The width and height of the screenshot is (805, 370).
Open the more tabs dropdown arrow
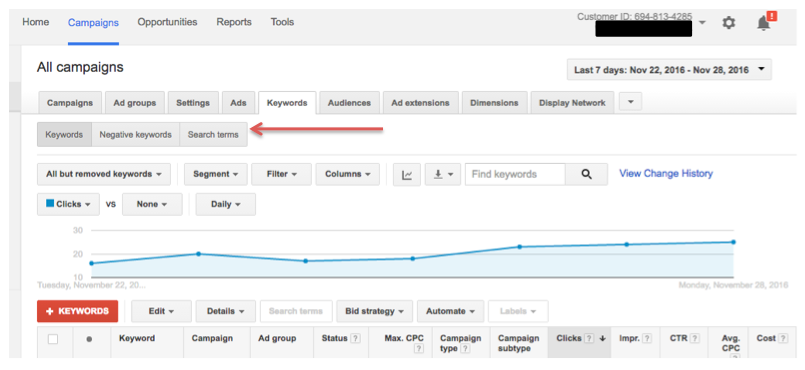[630, 102]
